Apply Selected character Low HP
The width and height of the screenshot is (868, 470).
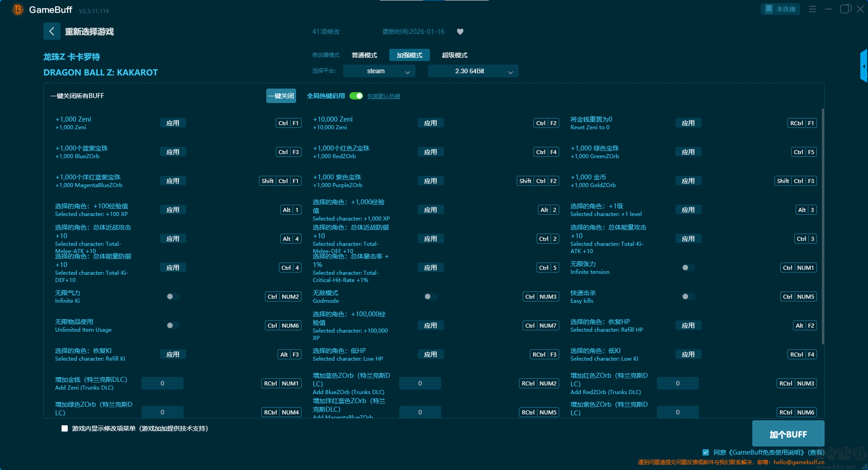(430, 354)
